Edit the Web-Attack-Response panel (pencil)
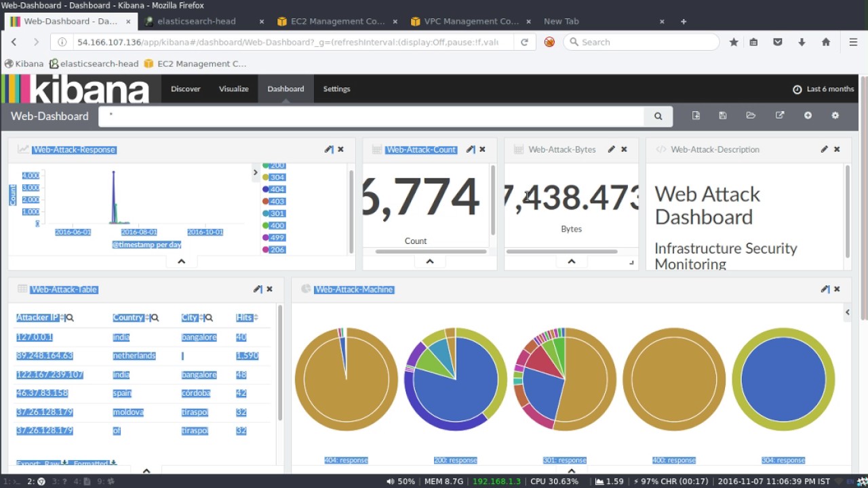 pos(329,149)
